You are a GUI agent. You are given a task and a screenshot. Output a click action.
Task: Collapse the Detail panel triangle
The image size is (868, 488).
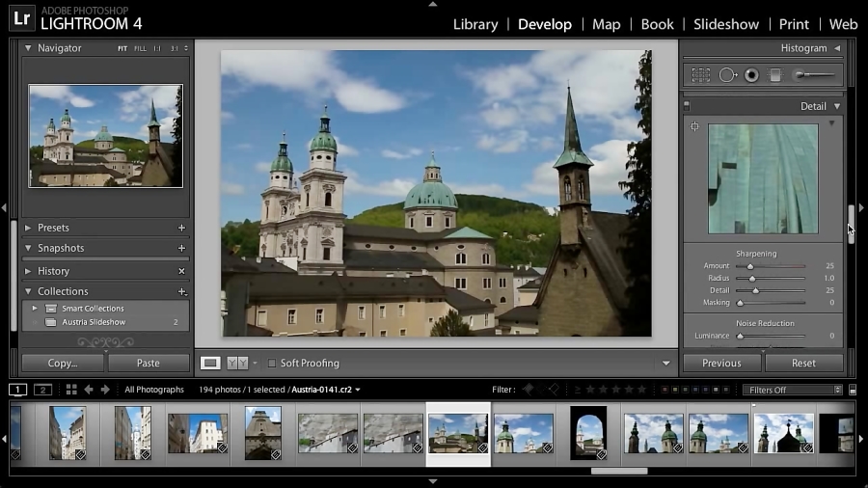coord(837,106)
